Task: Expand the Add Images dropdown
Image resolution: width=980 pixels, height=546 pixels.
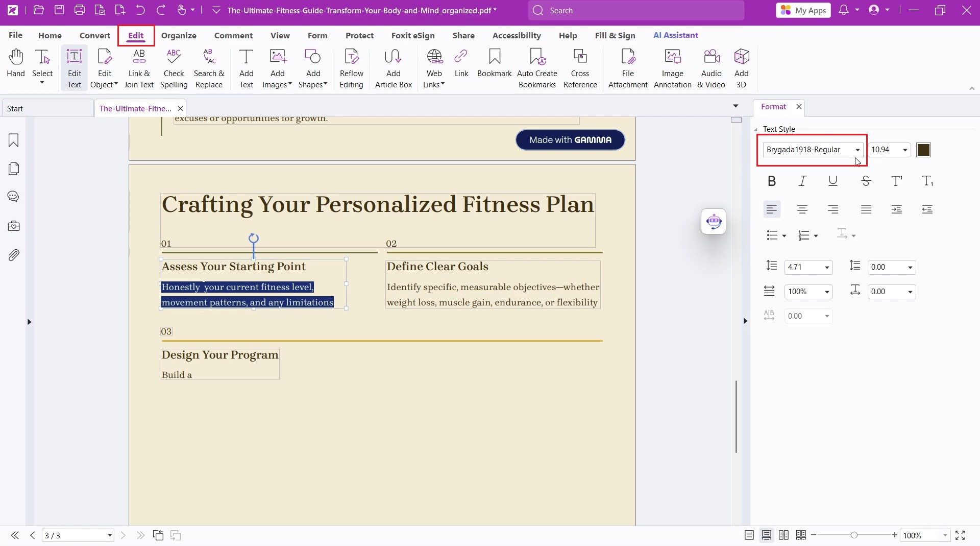Action: click(x=290, y=84)
